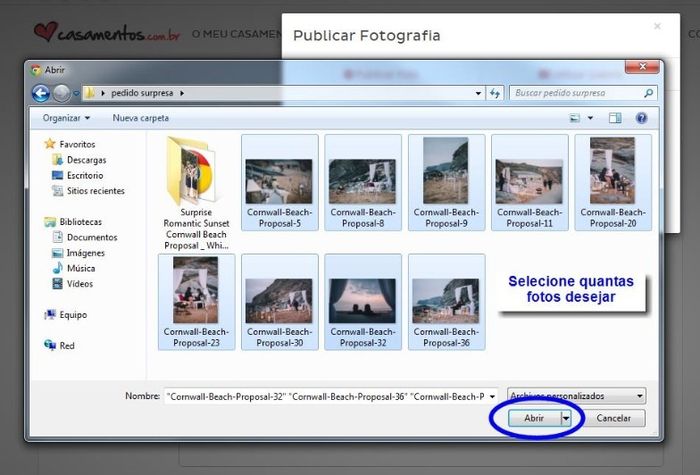700x475 pixels.
Task: Click the Forward navigation arrow
Action: coord(62,93)
